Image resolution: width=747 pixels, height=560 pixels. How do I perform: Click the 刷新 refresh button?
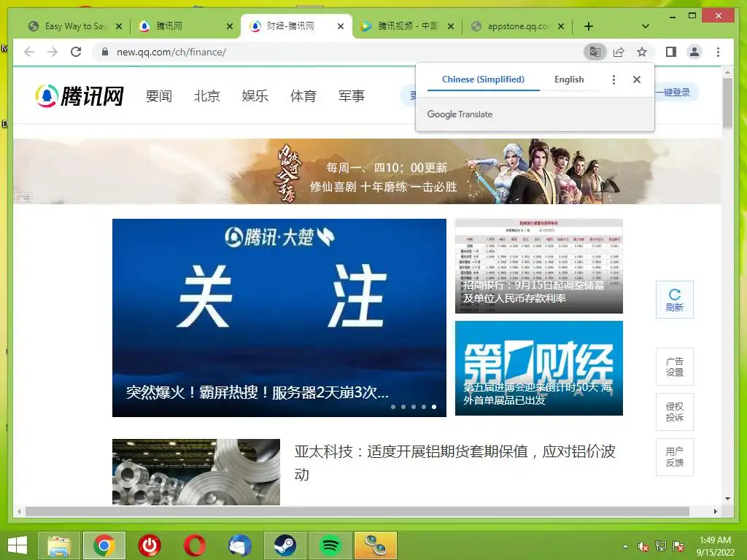click(x=675, y=300)
